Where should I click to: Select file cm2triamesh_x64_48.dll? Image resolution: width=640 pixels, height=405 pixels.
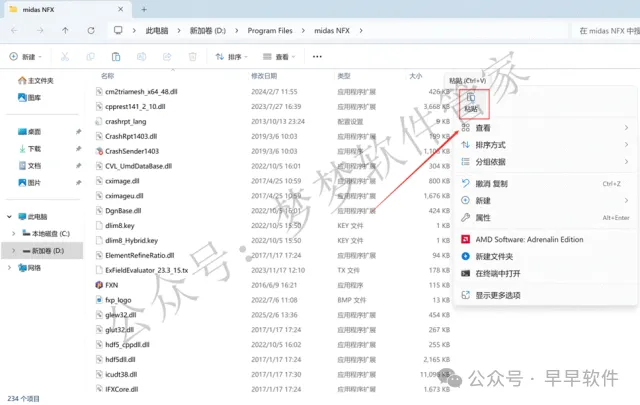pyautogui.click(x=141, y=91)
